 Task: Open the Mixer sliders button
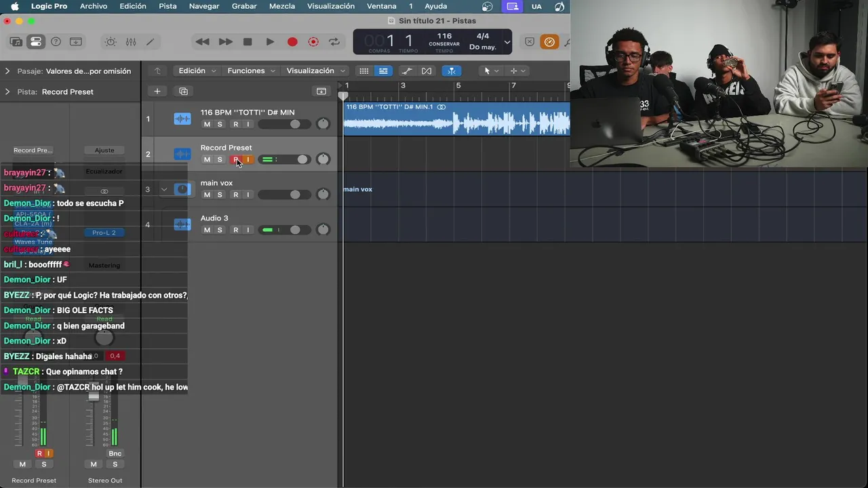point(131,42)
